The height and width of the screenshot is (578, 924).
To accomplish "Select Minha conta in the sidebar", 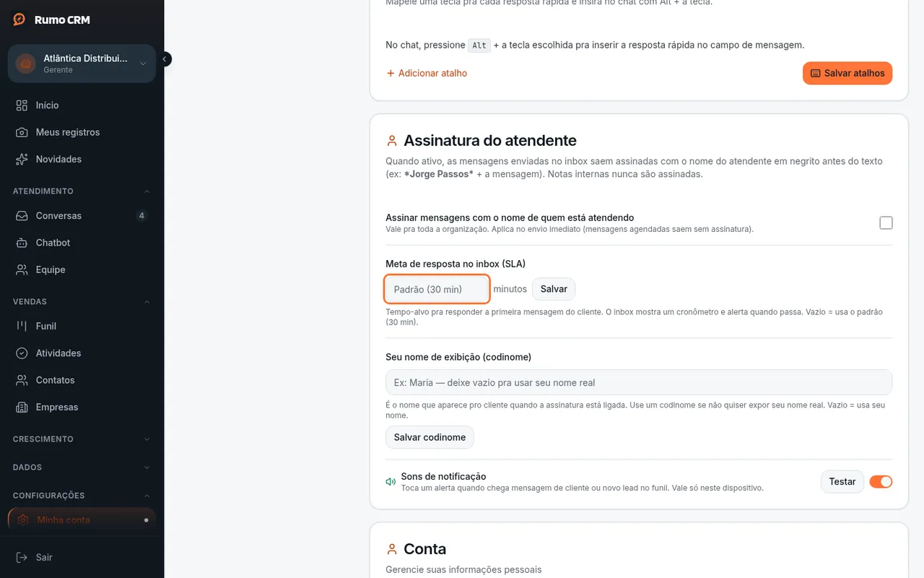I will click(x=82, y=519).
